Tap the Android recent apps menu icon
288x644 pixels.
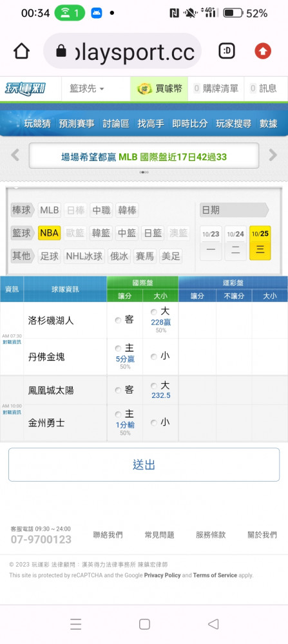(x=75, y=624)
